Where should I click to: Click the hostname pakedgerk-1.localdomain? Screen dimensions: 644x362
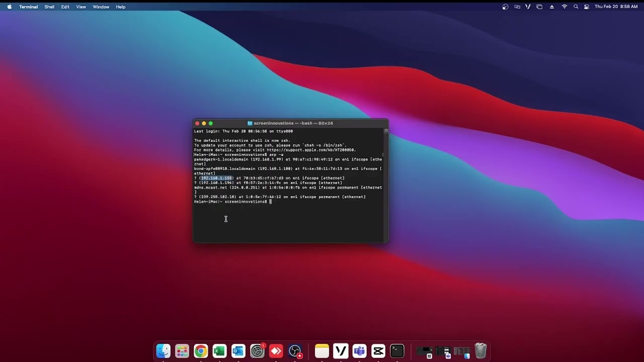tap(221, 159)
